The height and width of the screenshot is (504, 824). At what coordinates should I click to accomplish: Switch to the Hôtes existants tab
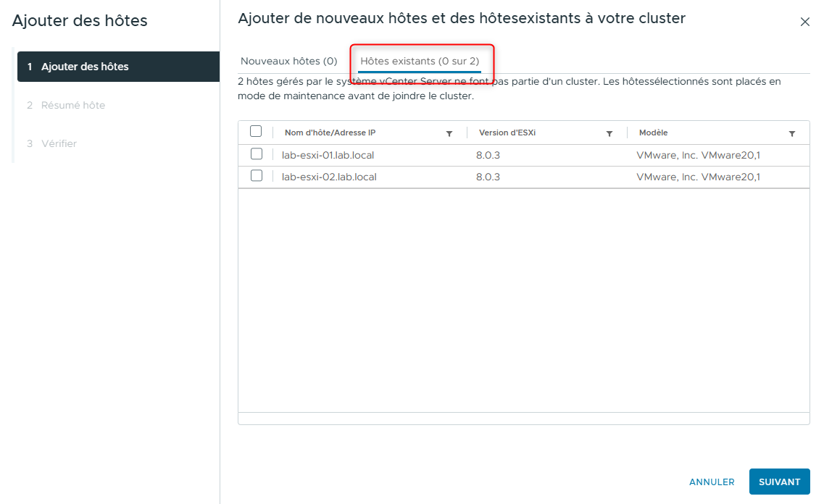point(420,62)
